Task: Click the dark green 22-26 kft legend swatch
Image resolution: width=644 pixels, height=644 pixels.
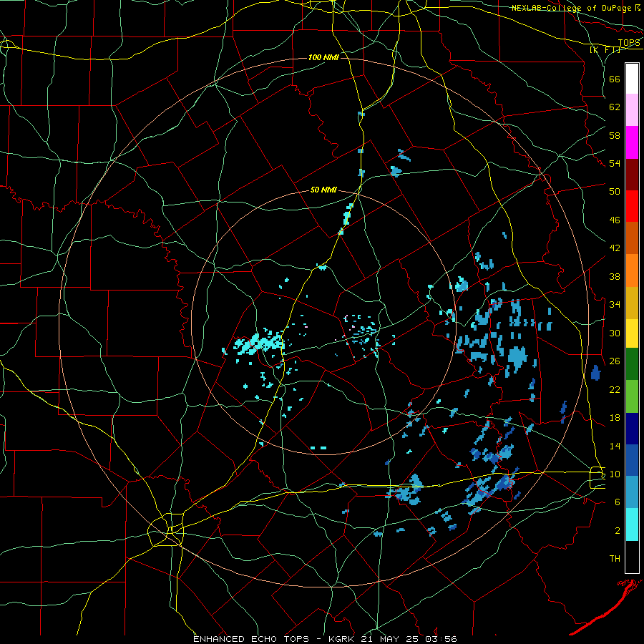Action: click(632, 364)
